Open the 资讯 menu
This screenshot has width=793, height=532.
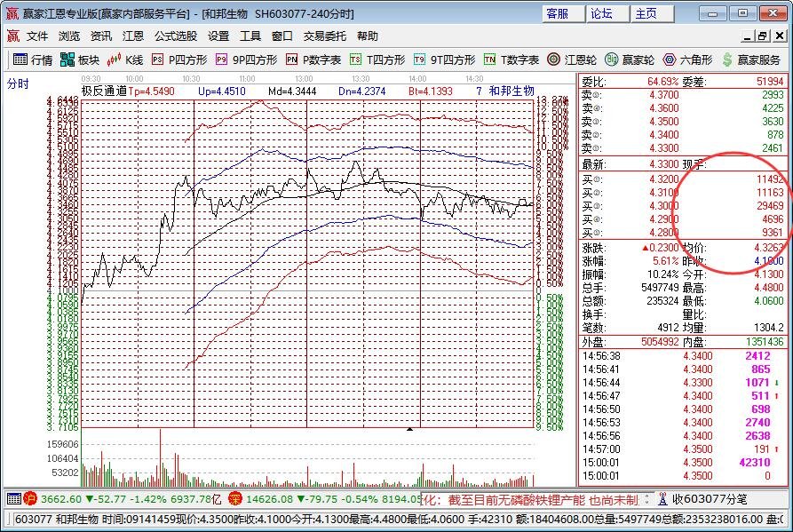coord(100,36)
